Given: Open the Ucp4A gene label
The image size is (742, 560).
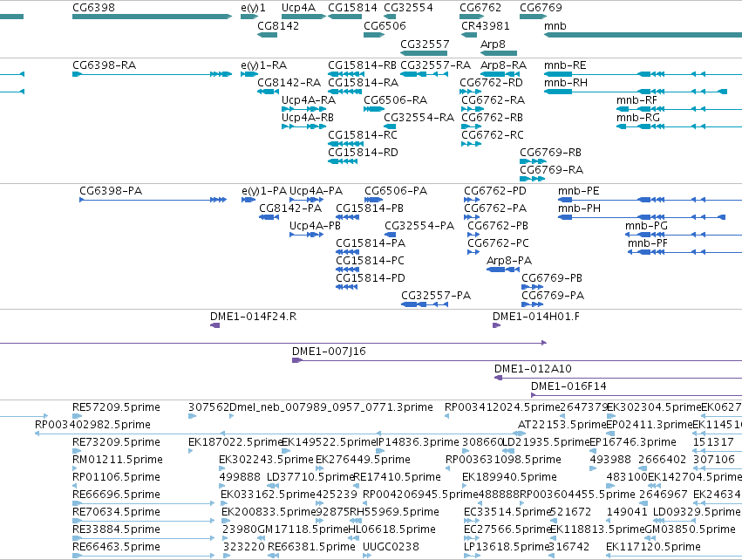Looking at the screenshot, I should (x=298, y=8).
